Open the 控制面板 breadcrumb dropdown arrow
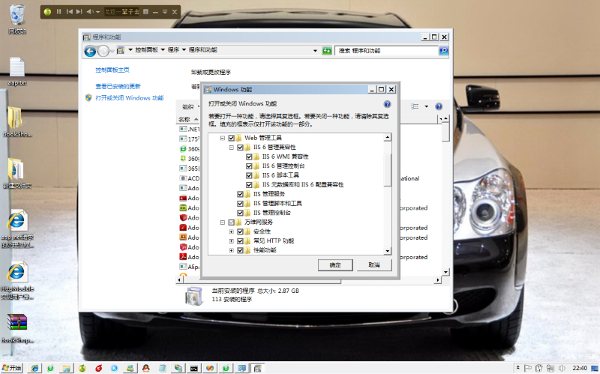 [163, 50]
